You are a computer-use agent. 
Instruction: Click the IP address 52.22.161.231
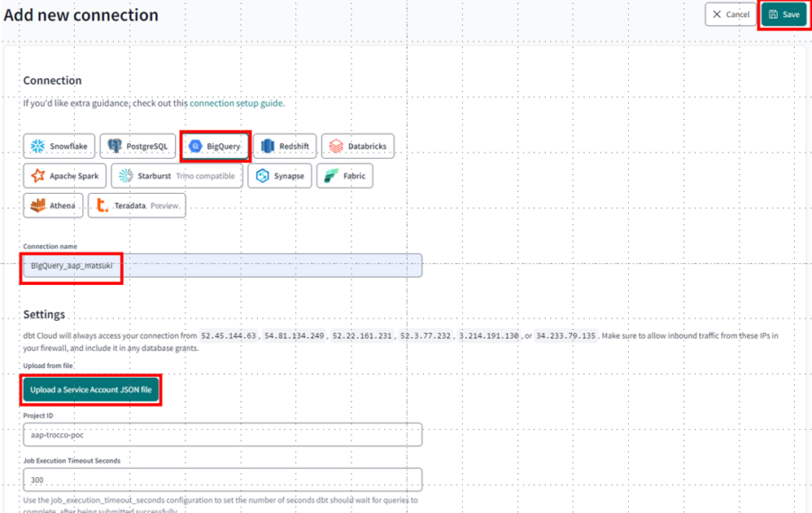pos(362,336)
